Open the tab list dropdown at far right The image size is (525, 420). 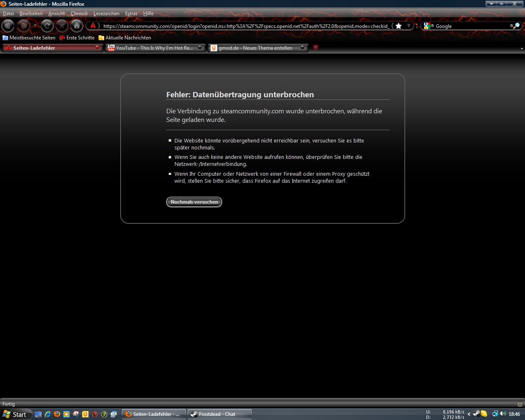[x=522, y=48]
